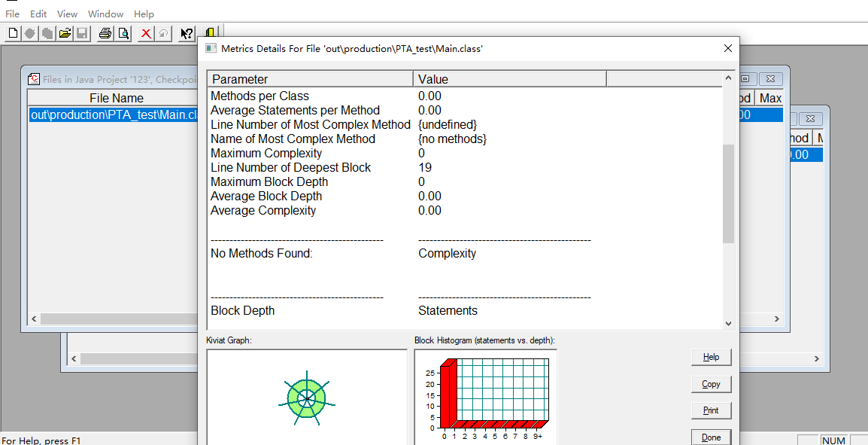Close the Metrics Details dialog

pyautogui.click(x=728, y=48)
